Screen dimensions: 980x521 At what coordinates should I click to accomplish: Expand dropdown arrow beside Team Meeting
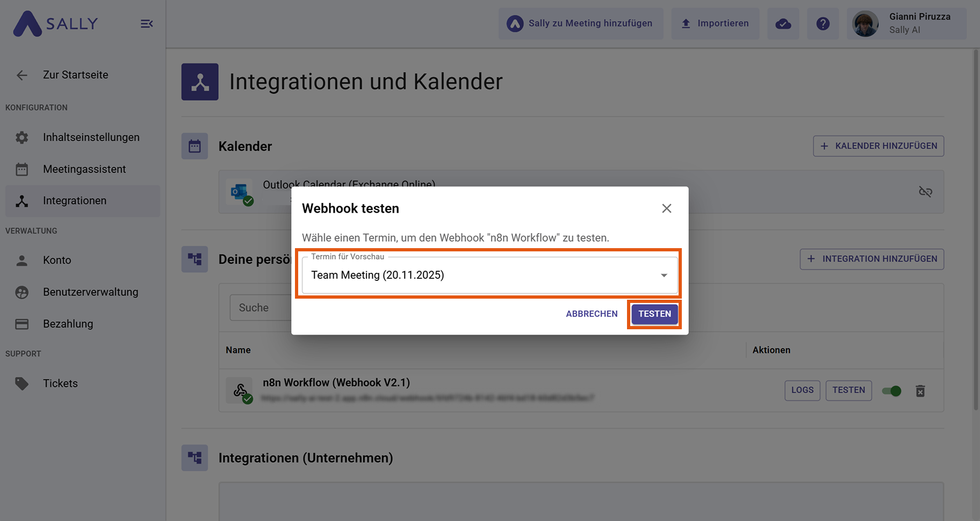[664, 276]
